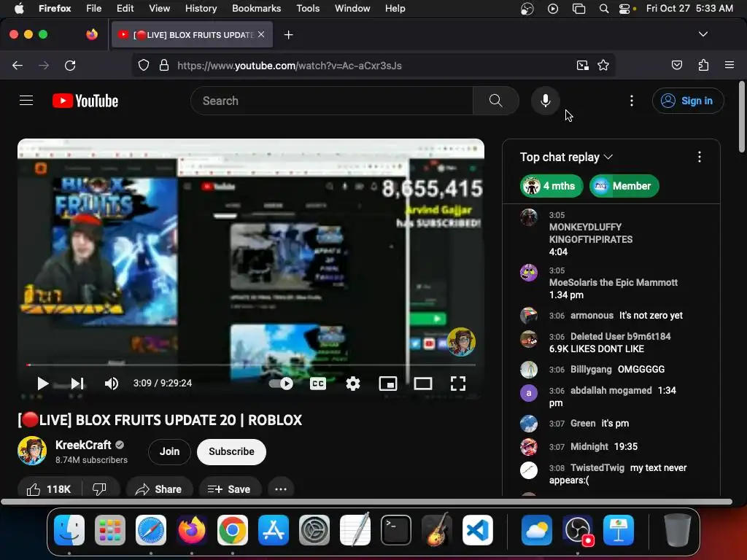Open chat options three-dot menu
The image size is (747, 560).
click(x=700, y=157)
